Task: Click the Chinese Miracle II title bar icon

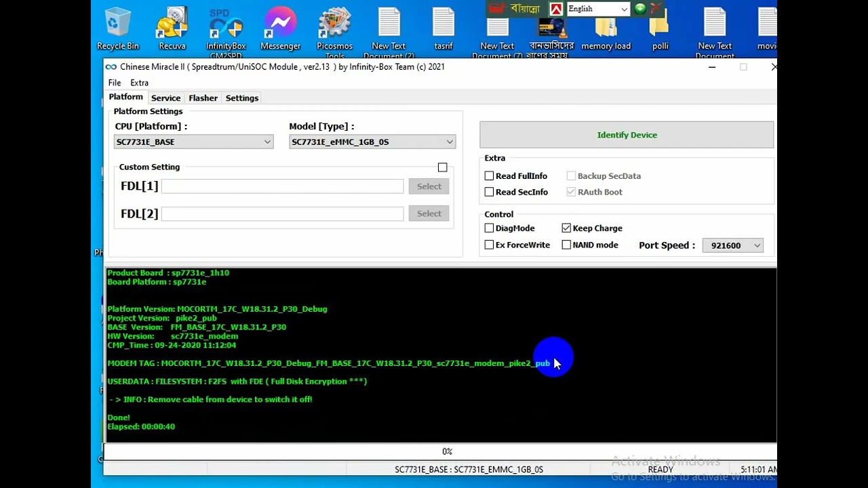Action: (111, 66)
